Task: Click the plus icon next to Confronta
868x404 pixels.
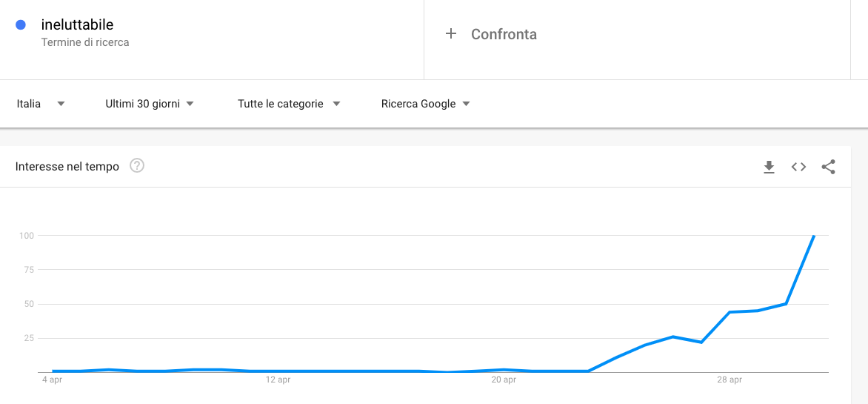Action: coord(451,34)
